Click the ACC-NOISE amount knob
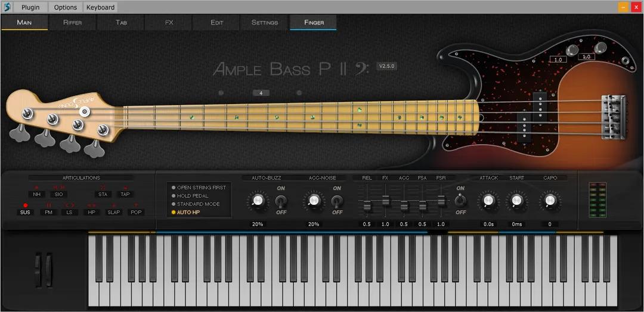The width and height of the screenshot is (644, 312). [314, 200]
